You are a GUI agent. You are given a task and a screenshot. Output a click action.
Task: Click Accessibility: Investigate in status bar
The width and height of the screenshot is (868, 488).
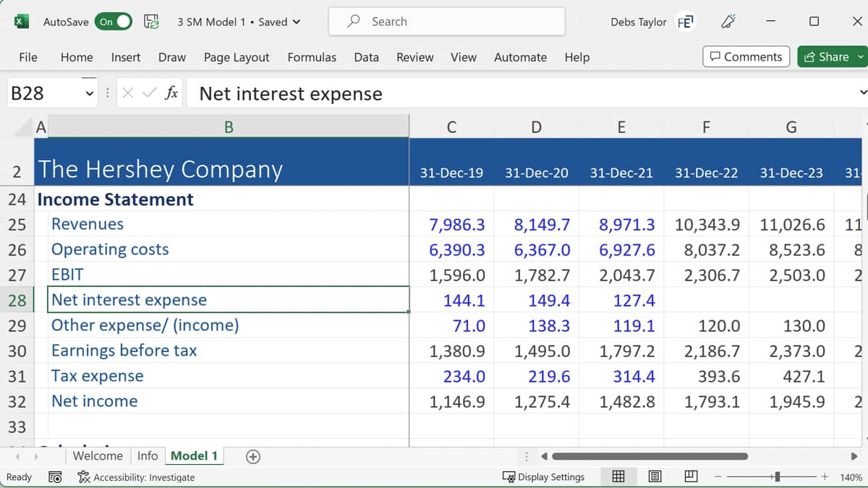[x=137, y=477]
